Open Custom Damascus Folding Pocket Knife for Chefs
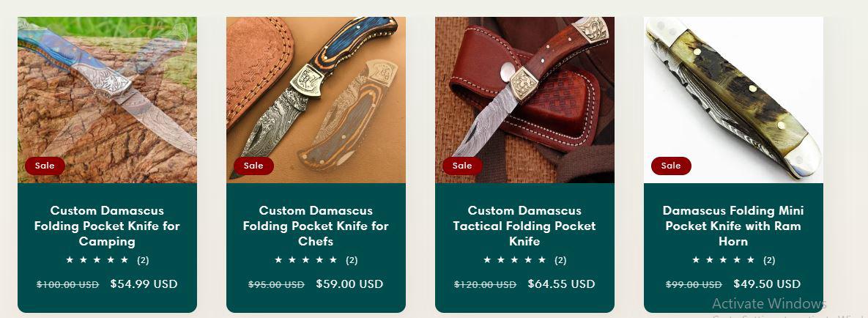 coord(316,226)
